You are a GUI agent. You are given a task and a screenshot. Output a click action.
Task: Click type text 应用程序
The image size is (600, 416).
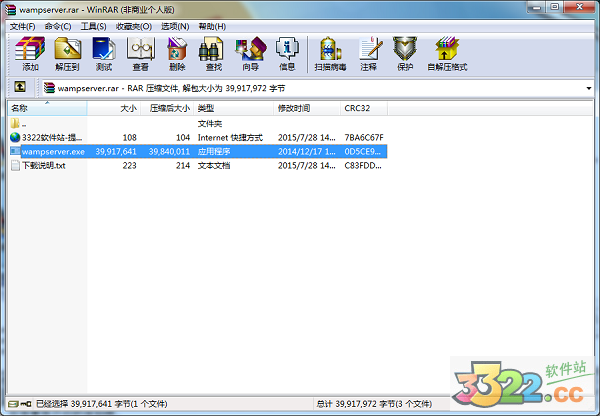(214, 152)
